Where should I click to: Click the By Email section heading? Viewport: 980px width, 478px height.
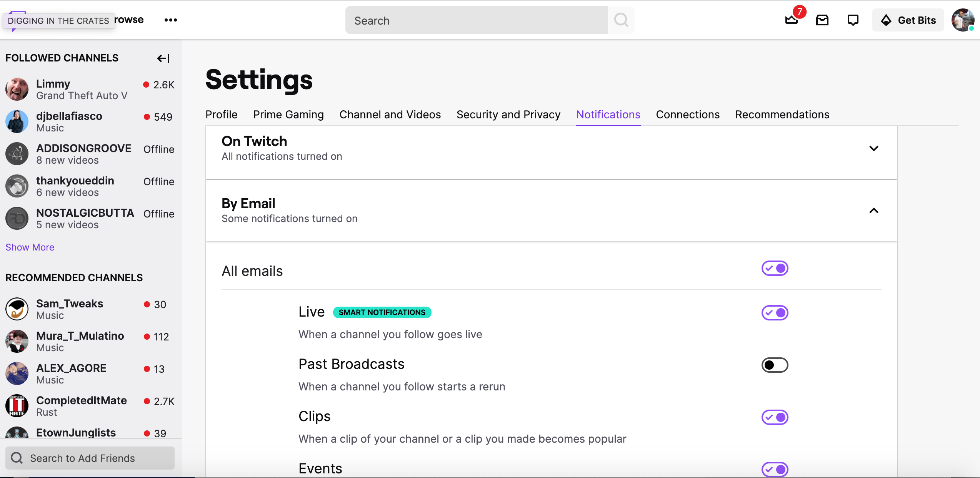pos(248,204)
